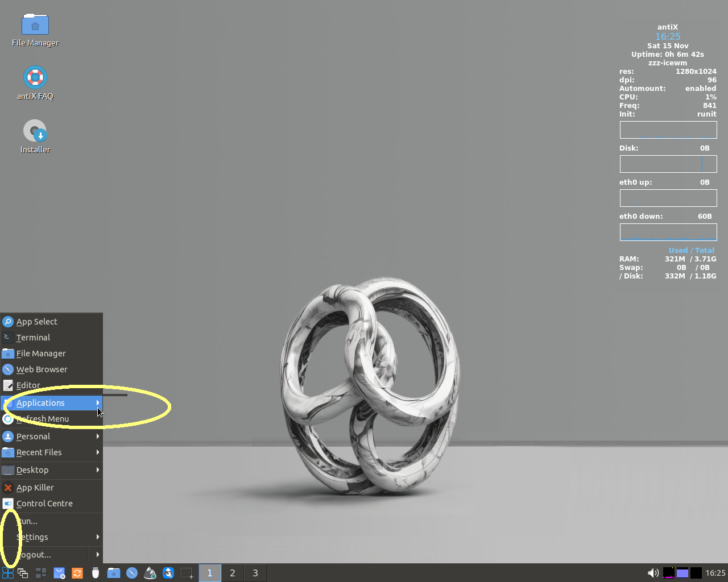Click the screenshot selection icon in taskbar
Image resolution: width=728 pixels, height=582 pixels.
tap(187, 573)
